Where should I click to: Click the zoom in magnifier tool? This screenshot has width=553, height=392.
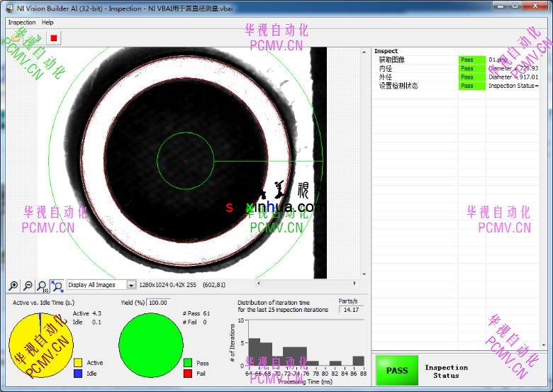[13, 286]
